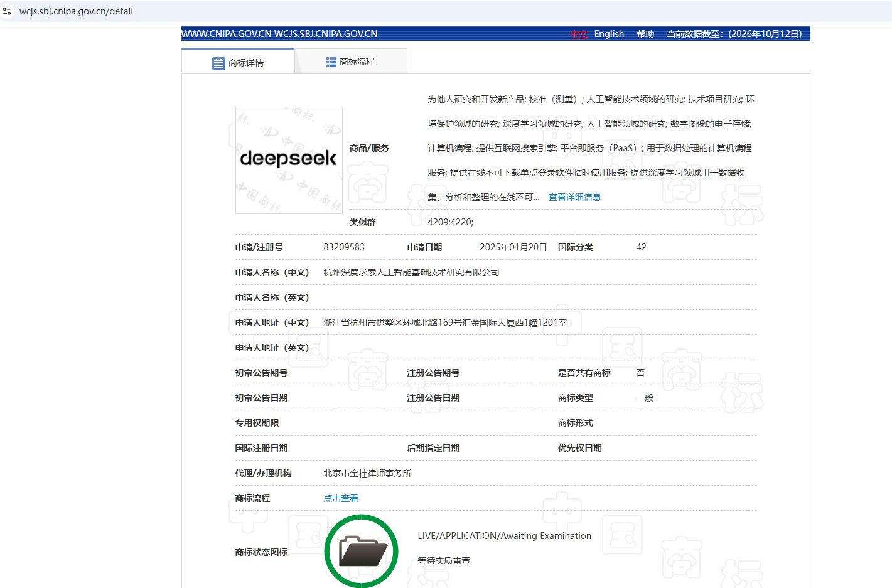
Task: Select international class value 42
Action: click(x=641, y=247)
